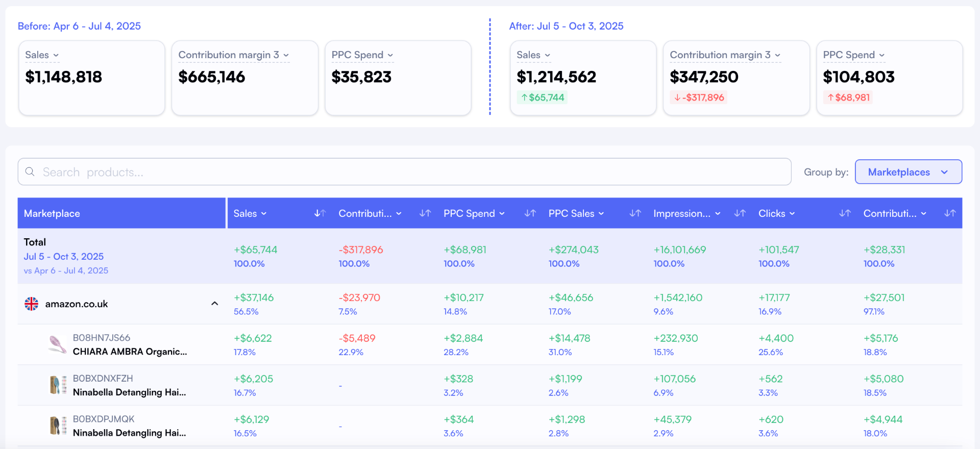The image size is (980, 449).
Task: Open After period Contribution margin 3 dropdown
Action: (725, 55)
